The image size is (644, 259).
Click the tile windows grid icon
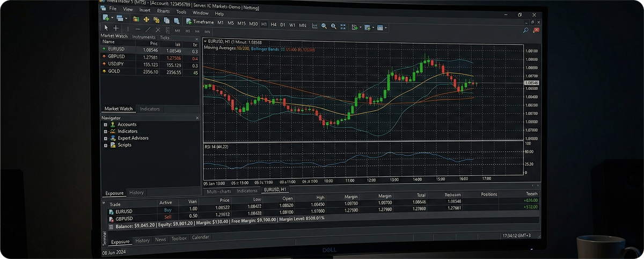[x=343, y=26]
